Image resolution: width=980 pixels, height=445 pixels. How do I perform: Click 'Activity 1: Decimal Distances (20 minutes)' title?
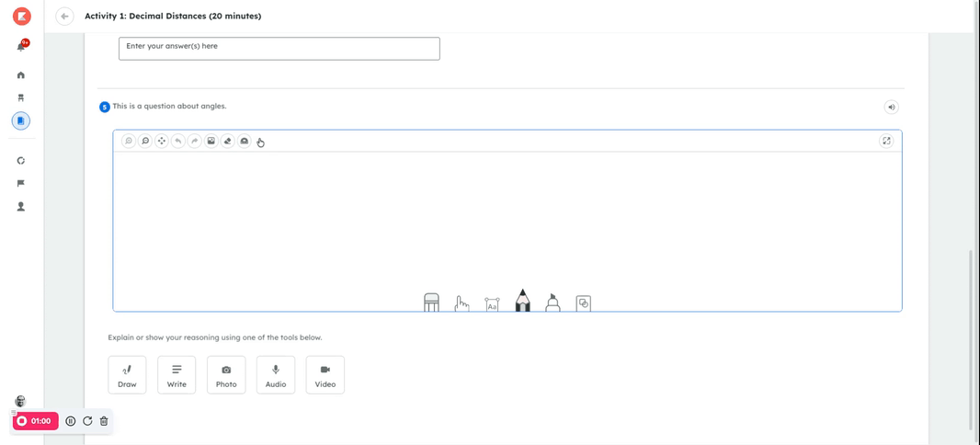coord(173,17)
